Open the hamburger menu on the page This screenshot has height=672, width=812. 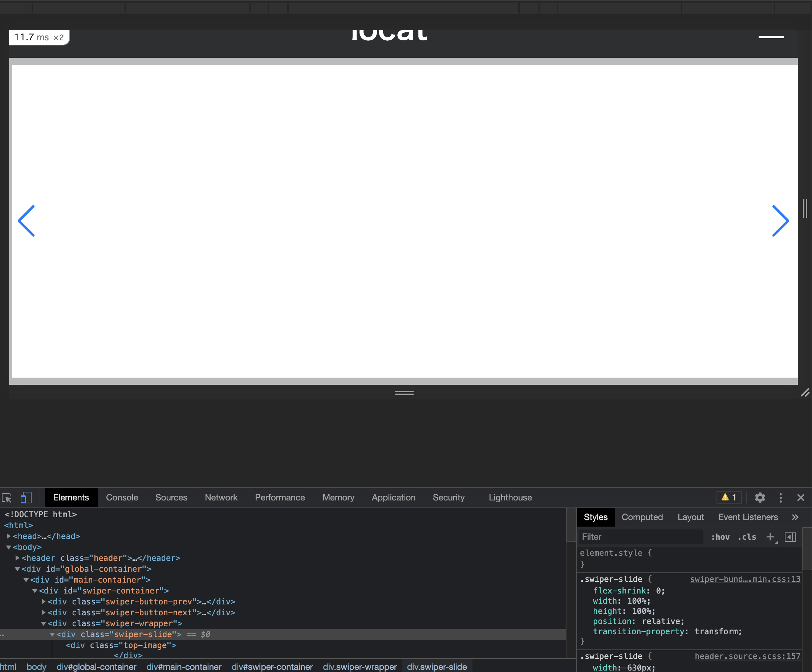771,37
